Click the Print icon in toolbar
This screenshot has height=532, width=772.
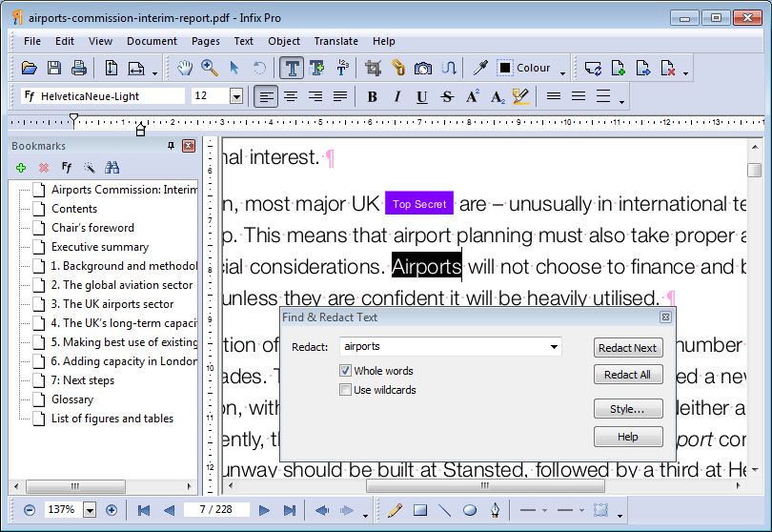[x=79, y=68]
